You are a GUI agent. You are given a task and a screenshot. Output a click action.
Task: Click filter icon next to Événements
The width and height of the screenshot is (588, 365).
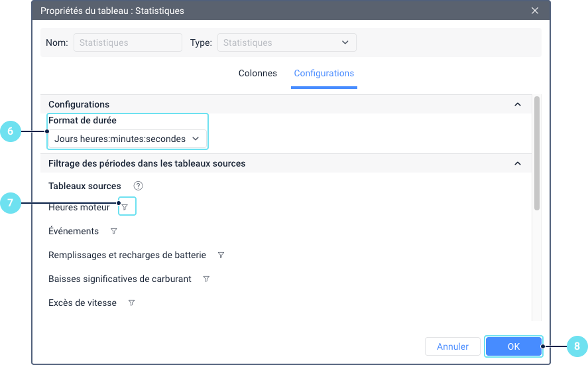pyautogui.click(x=113, y=231)
